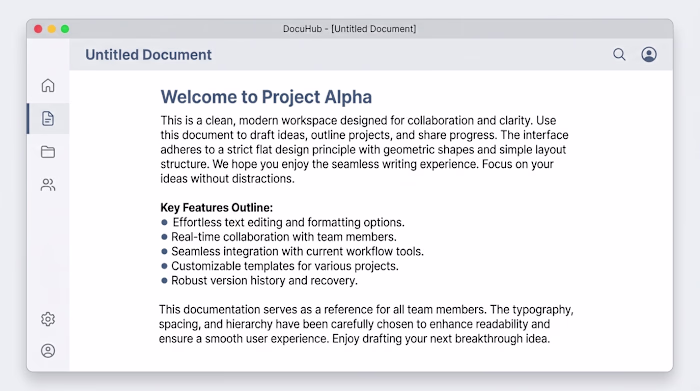Click the Key Features Outline heading
Image resolution: width=700 pixels, height=391 pixels.
tap(217, 208)
